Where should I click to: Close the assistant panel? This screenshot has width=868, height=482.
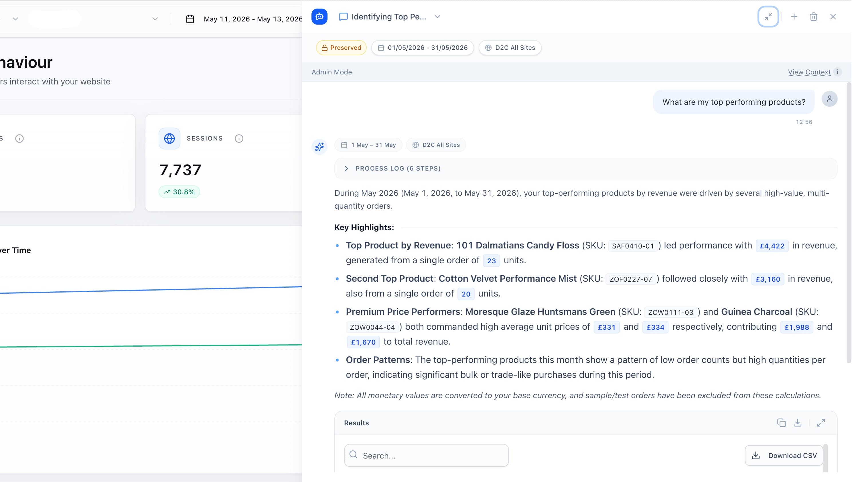click(x=833, y=17)
